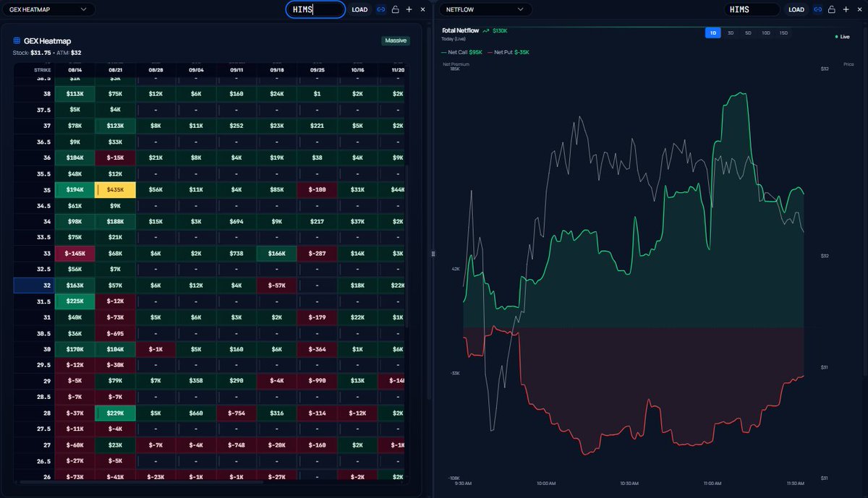Select the 09/25 expiry column header

click(318, 69)
